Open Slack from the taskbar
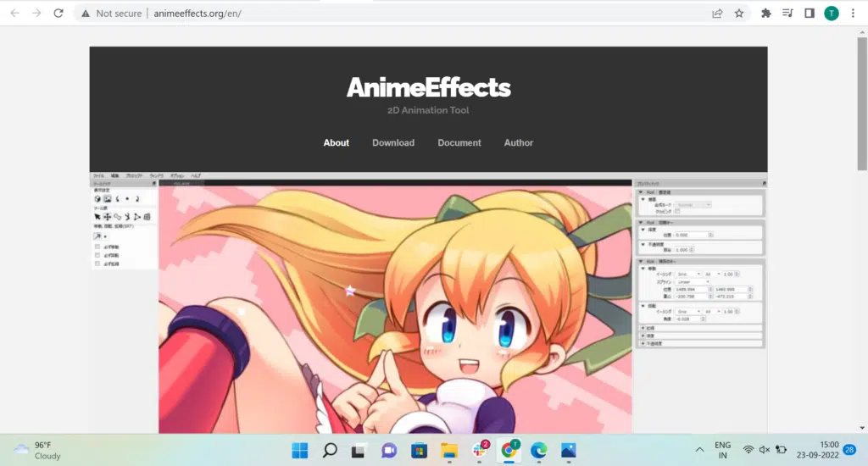Viewport: 868px width, 466px height. tap(480, 451)
